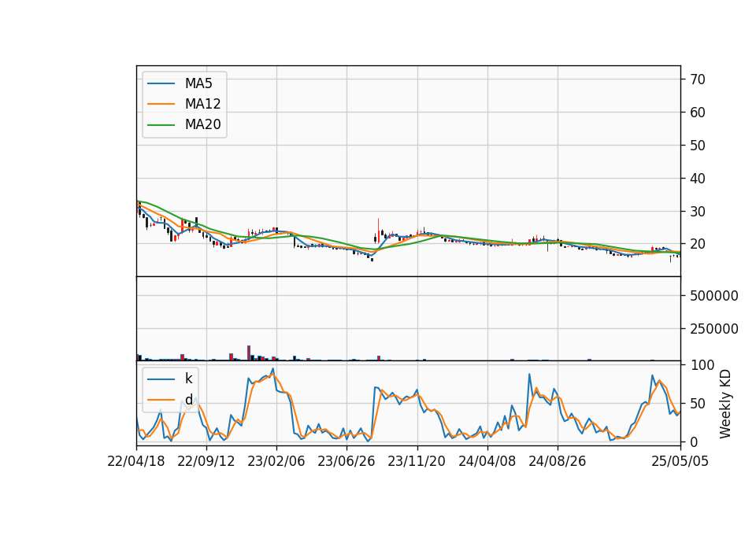Click the 22/04/18 date tick label
The height and width of the screenshot is (543, 756).
click(136, 461)
